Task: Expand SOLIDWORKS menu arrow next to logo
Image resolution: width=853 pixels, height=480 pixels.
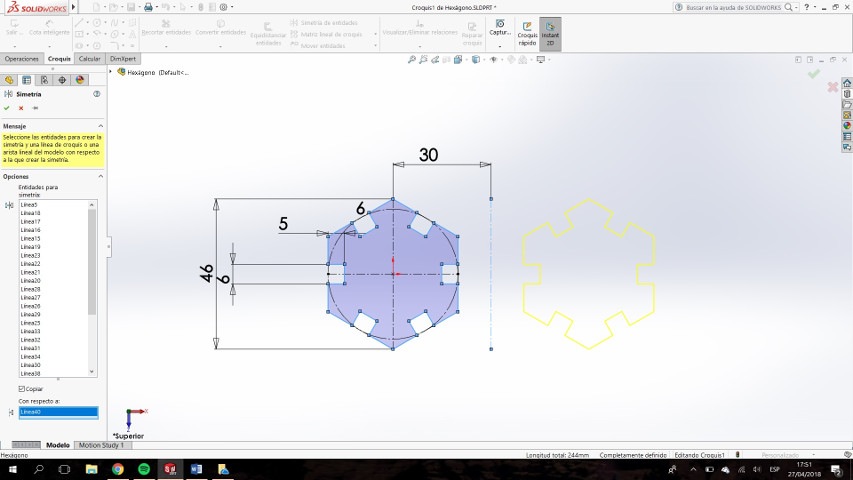Action: click(x=73, y=7)
